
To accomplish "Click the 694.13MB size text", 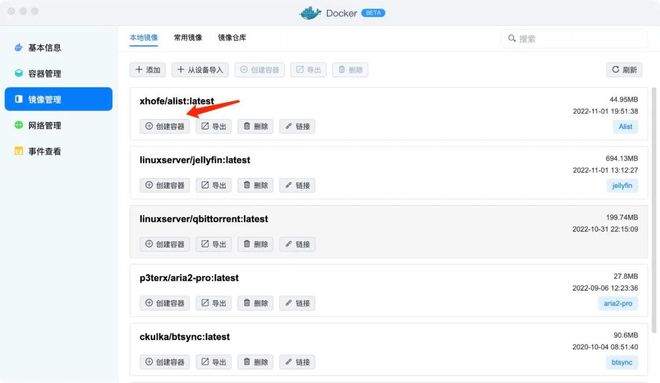I will coord(622,158).
